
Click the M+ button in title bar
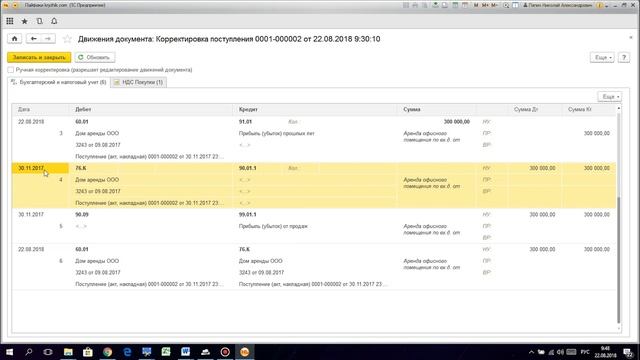coord(485,5)
